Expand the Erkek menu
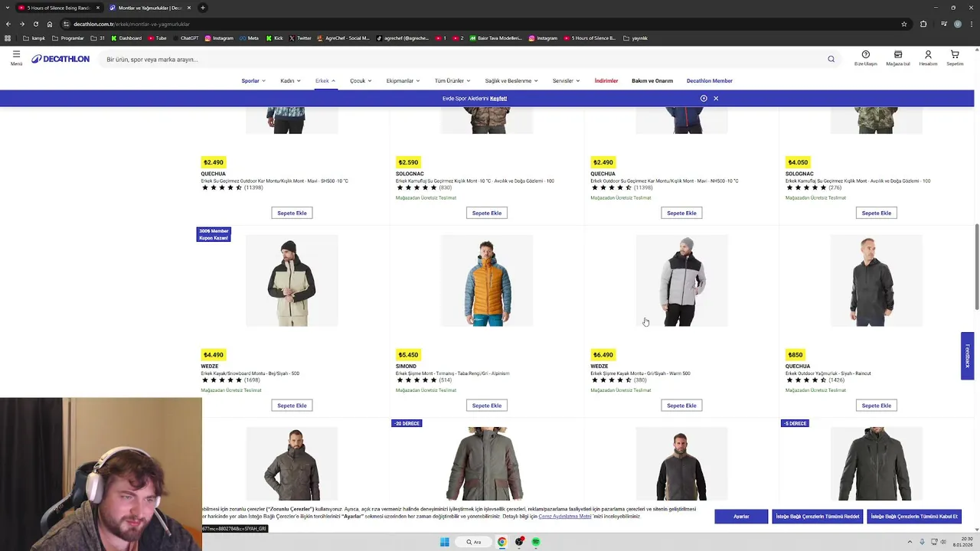This screenshot has height=551, width=980. (325, 80)
